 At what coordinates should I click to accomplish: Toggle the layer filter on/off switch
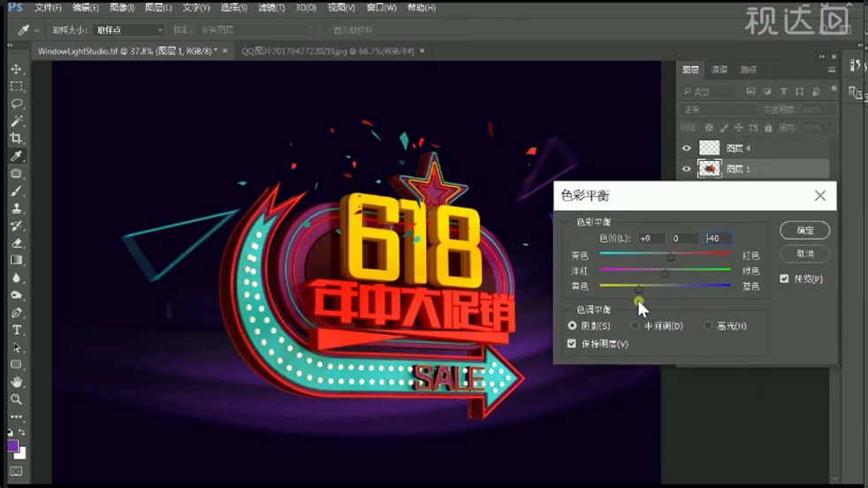pyautogui.click(x=834, y=90)
